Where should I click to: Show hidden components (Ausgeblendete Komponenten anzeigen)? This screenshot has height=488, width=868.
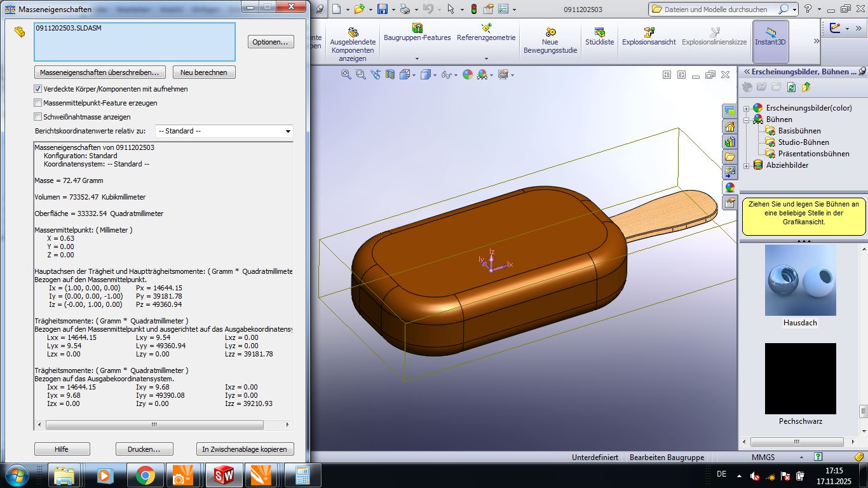(353, 44)
